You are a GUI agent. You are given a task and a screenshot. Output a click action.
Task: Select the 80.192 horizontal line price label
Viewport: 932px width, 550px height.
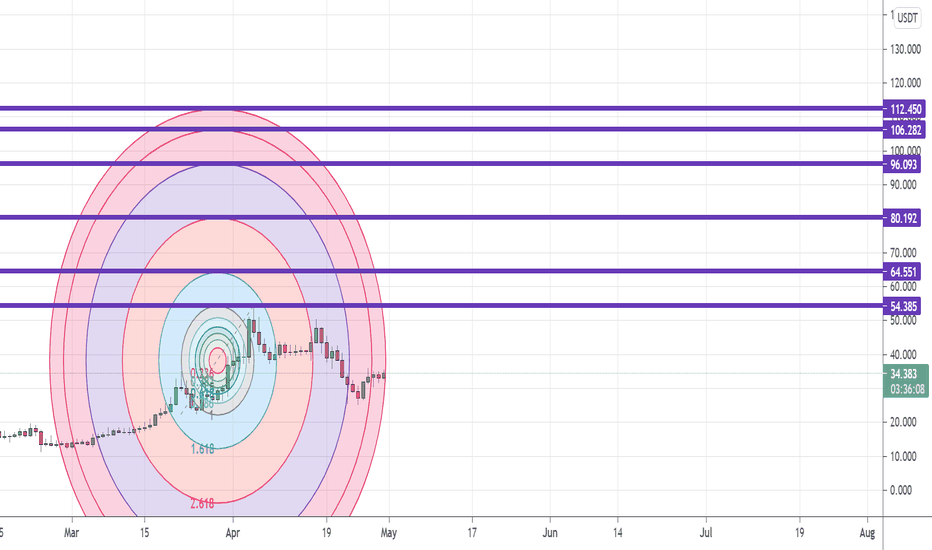902,218
